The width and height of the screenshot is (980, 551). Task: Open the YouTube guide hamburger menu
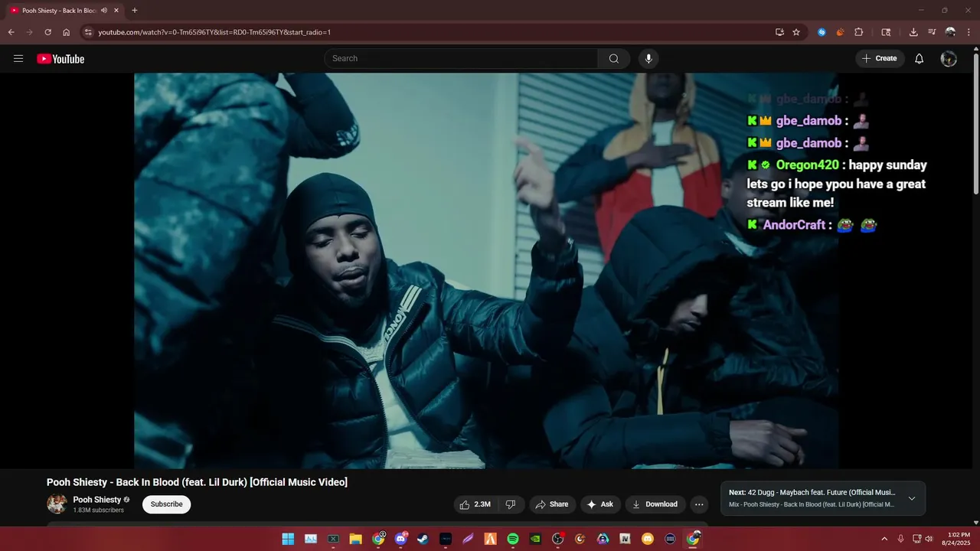(x=18, y=58)
